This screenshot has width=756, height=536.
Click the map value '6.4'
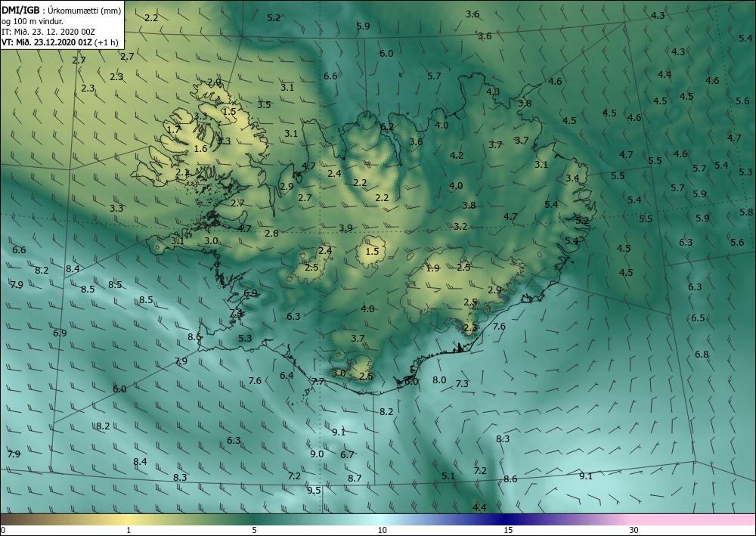coord(287,376)
